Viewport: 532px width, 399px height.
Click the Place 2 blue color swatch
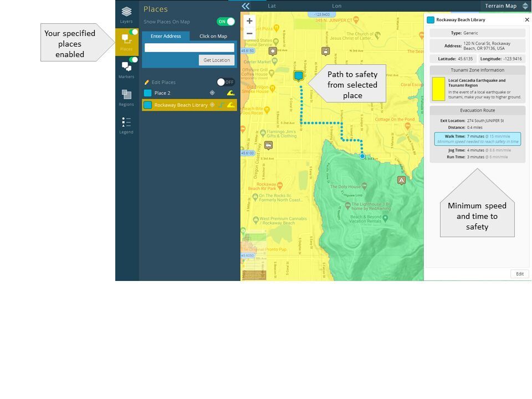[147, 93]
